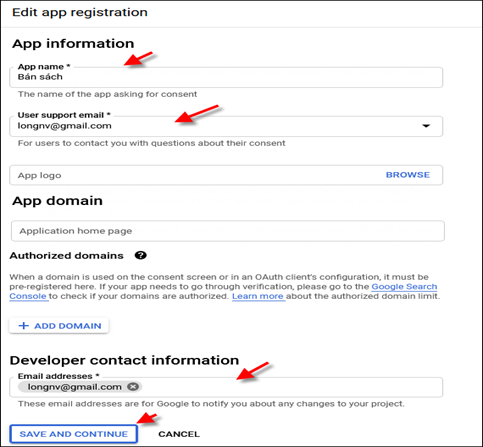Viewport: 483px width, 447px height.
Task: Click SAVE AND CONTINUE
Action: pos(74,434)
